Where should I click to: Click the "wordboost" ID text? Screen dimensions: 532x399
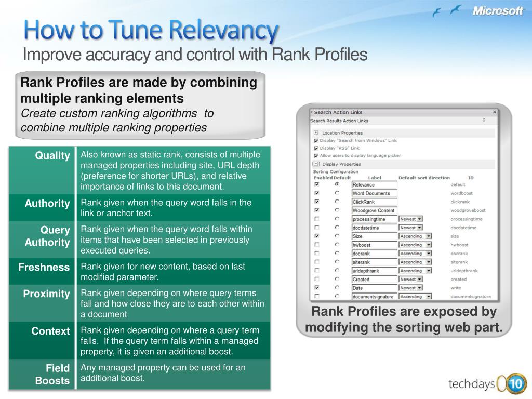(461, 193)
